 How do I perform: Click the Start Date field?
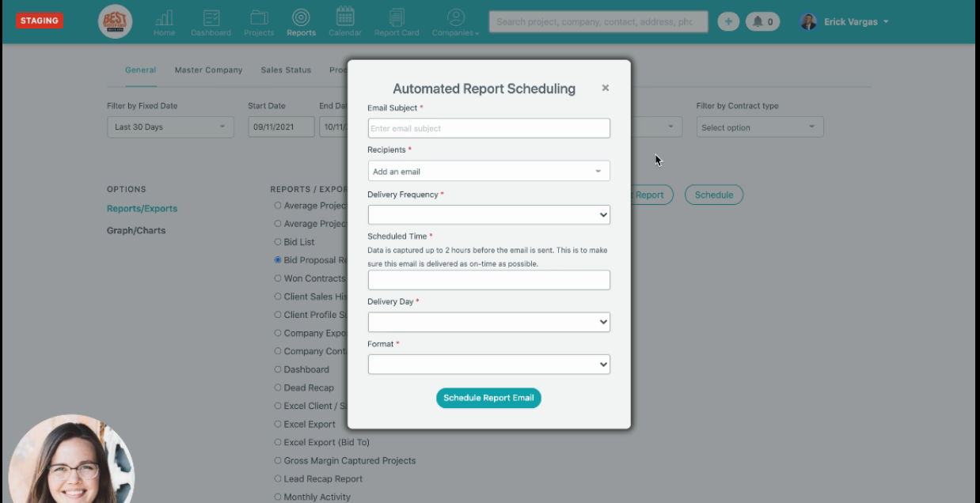click(x=281, y=127)
